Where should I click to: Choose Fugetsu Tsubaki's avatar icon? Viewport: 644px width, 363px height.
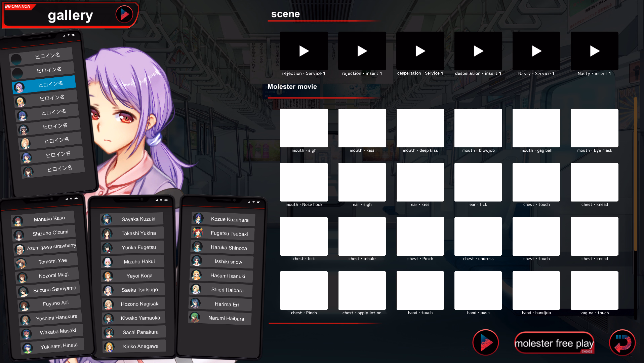(198, 232)
